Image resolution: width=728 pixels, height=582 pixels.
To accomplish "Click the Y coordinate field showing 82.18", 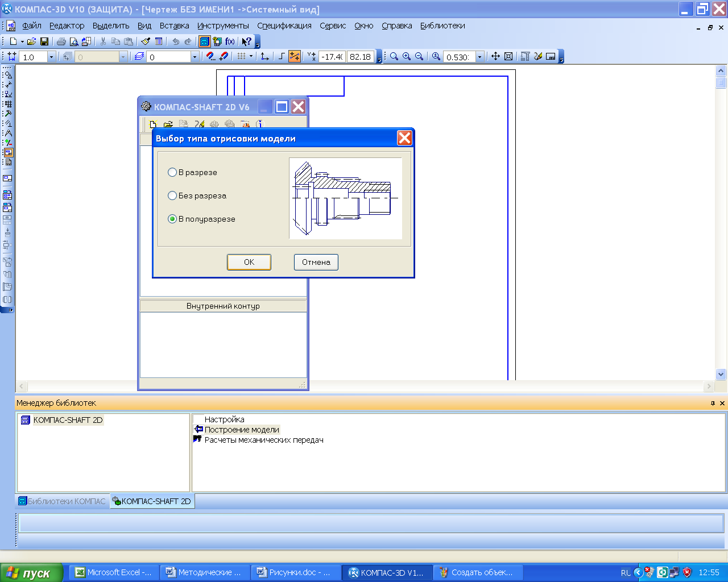I will (361, 57).
